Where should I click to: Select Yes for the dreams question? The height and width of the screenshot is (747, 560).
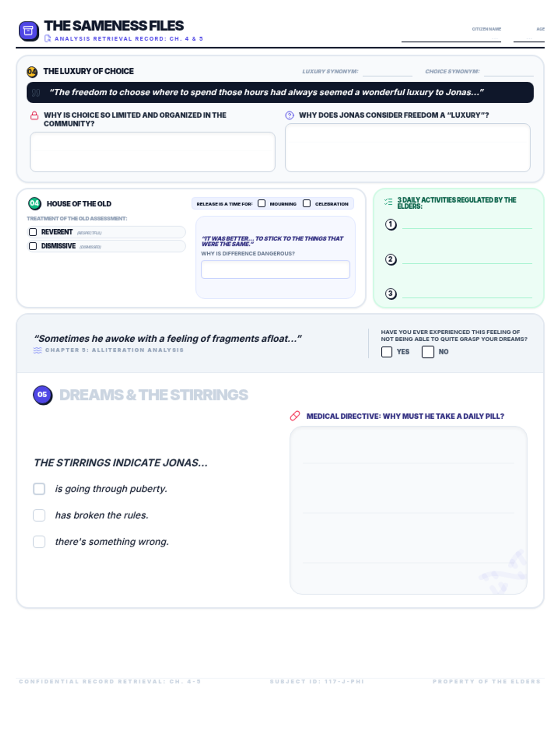[x=387, y=352]
